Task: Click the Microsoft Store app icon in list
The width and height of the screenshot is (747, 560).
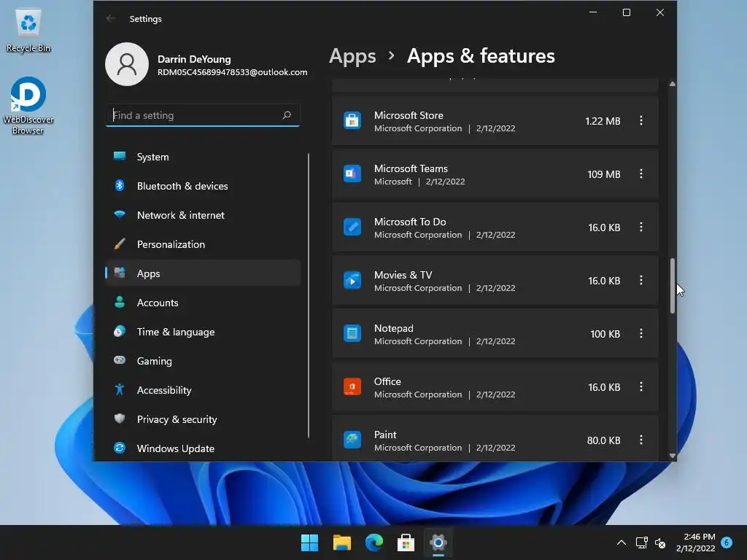Action: click(352, 121)
